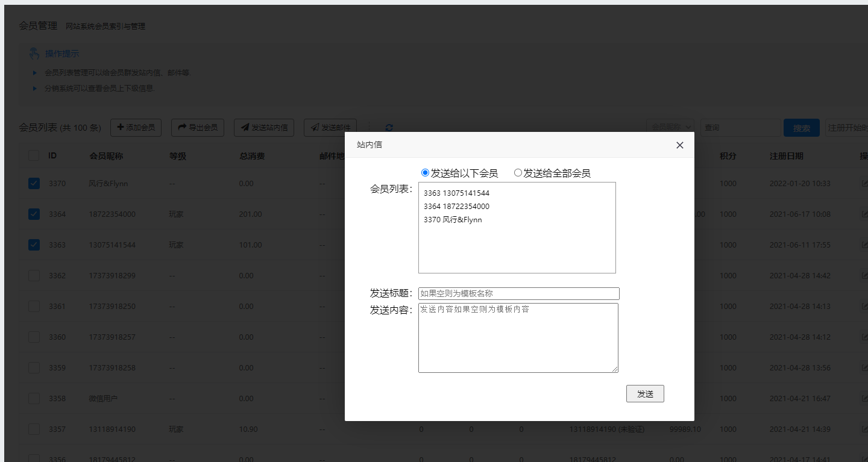Click the 发送站内信 paper plane button
Image resolution: width=868 pixels, height=462 pixels.
click(x=264, y=128)
